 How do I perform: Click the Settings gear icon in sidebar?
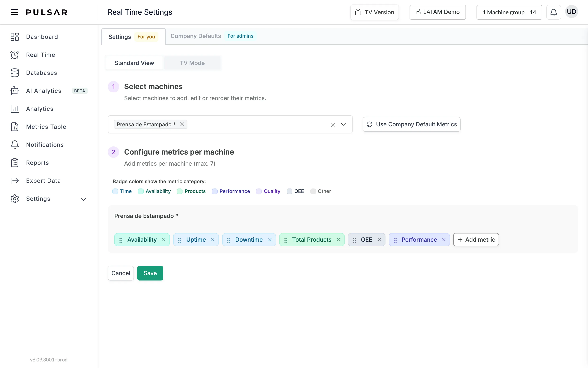pyautogui.click(x=14, y=199)
